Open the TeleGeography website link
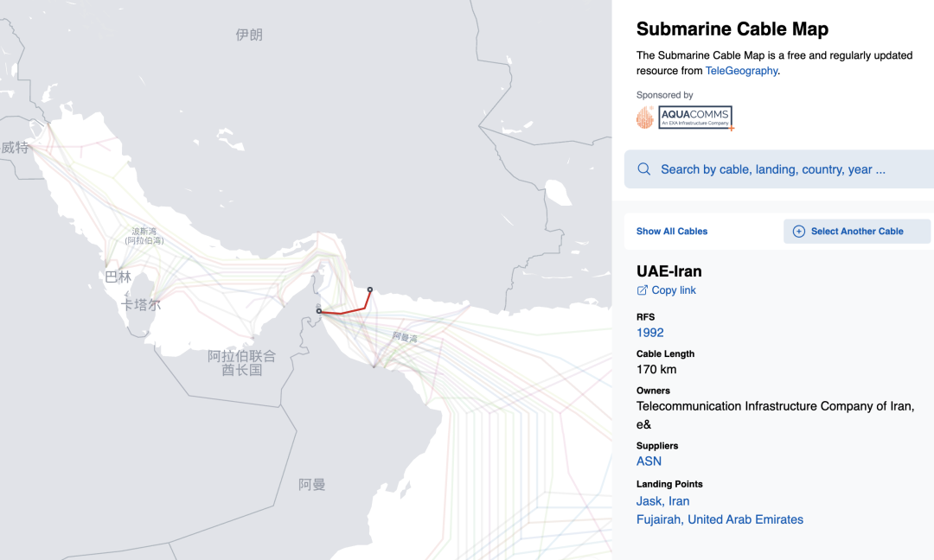 click(741, 70)
